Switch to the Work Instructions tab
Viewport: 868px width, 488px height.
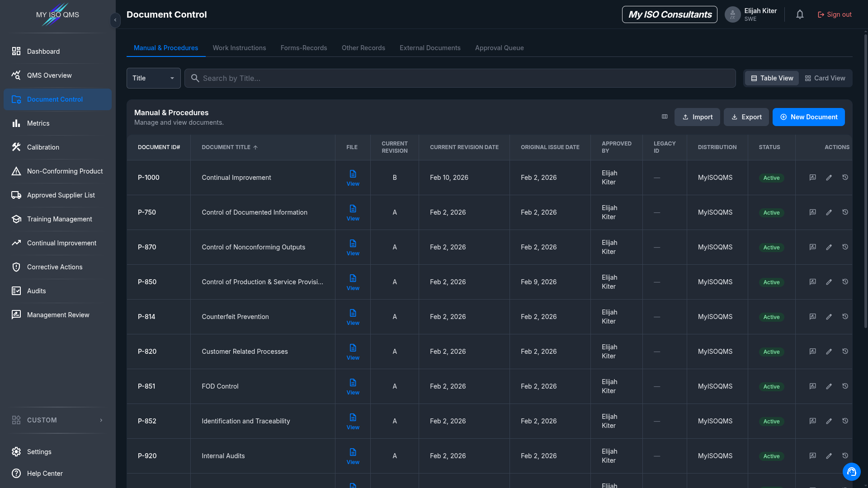(239, 48)
